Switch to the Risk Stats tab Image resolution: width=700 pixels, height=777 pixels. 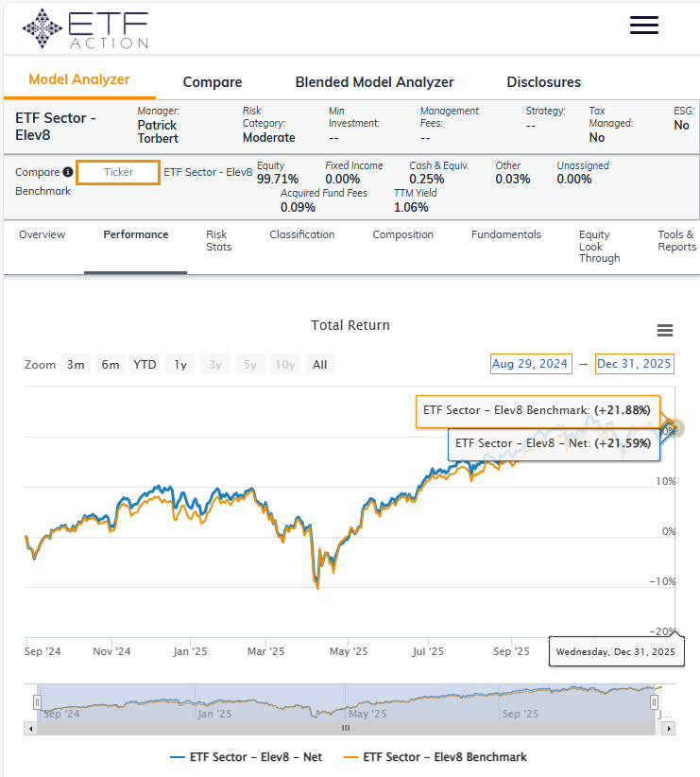click(x=216, y=241)
